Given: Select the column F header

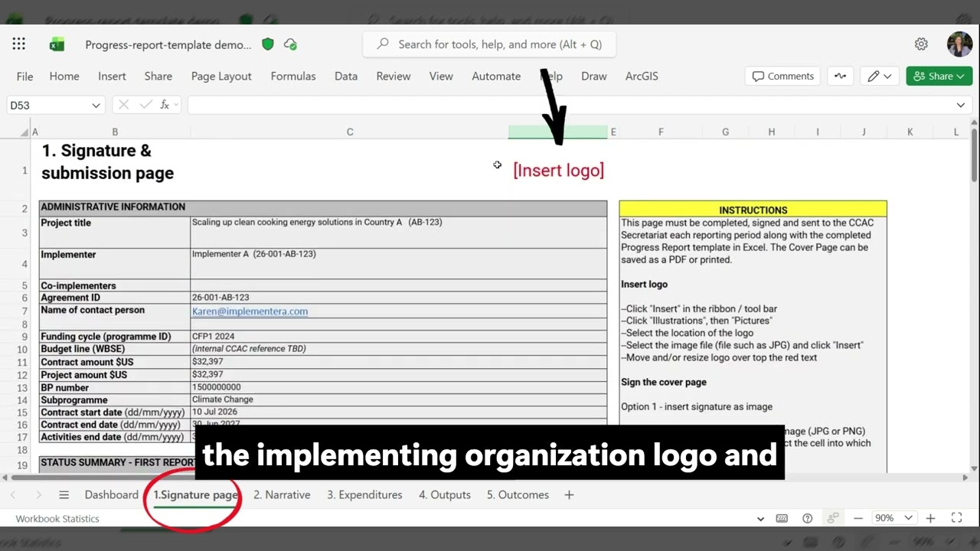Looking at the screenshot, I should pos(661,132).
